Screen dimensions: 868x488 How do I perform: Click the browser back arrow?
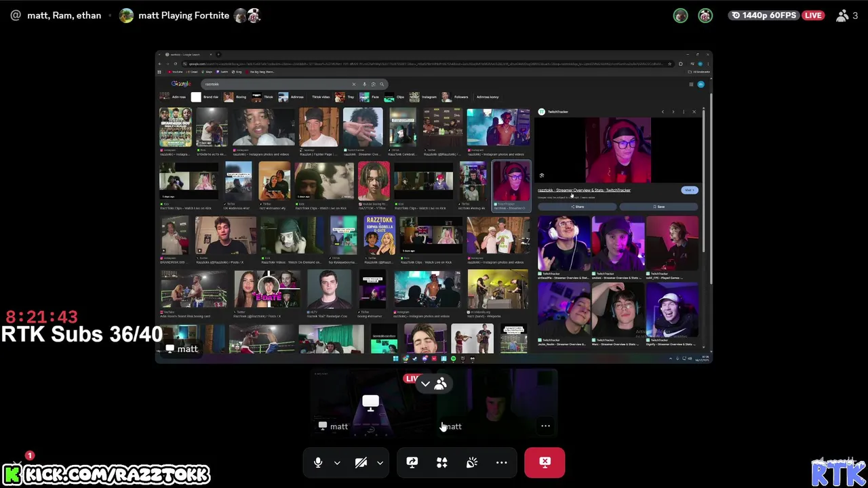pos(160,64)
